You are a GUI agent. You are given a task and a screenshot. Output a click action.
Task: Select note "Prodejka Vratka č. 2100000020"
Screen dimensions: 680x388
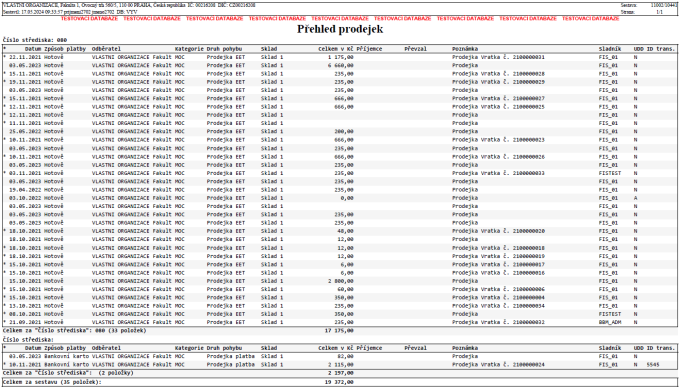coord(498,231)
